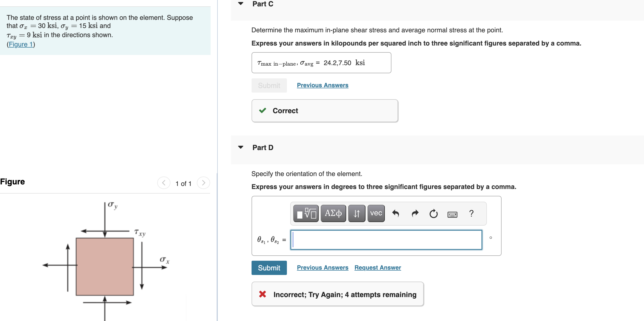
Task: Open Previous Answers for Part C
Action: 322,85
